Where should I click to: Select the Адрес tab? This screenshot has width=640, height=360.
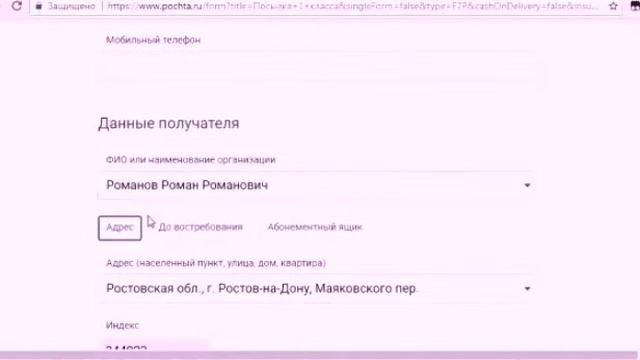[x=120, y=228]
